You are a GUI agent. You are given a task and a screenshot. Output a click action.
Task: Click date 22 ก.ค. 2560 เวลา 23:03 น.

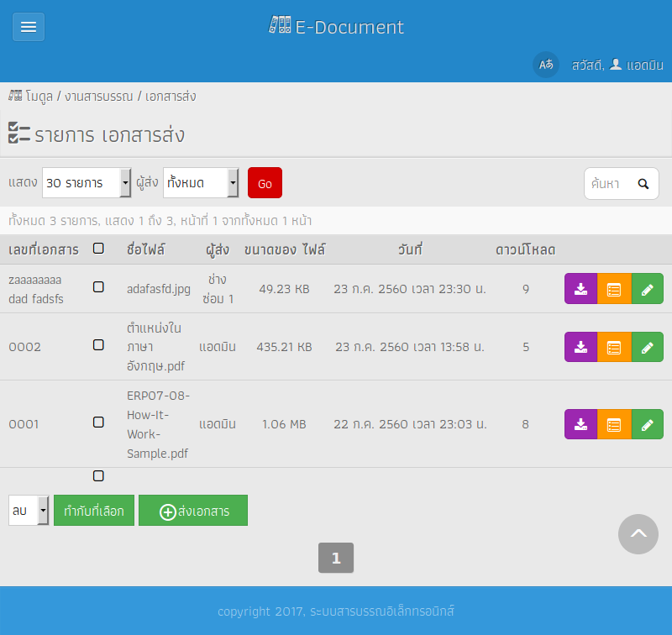click(410, 424)
